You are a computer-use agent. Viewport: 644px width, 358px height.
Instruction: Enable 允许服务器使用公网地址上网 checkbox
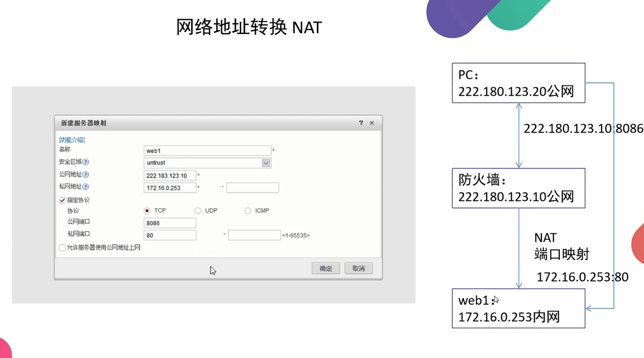[62, 247]
